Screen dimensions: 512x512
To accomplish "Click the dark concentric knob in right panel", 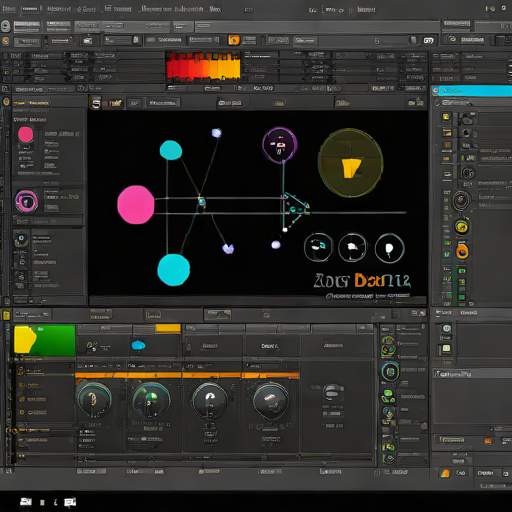I will click(x=461, y=200).
